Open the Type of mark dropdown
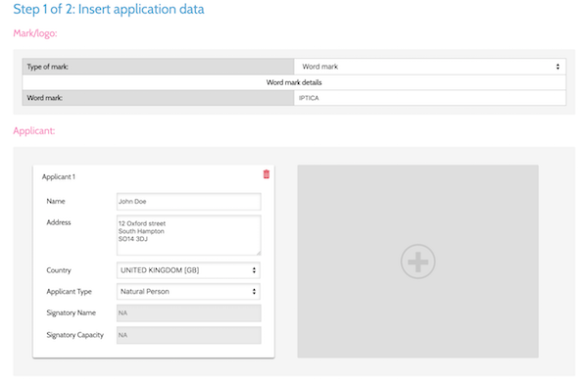The height and width of the screenshot is (382, 588). coord(430,67)
